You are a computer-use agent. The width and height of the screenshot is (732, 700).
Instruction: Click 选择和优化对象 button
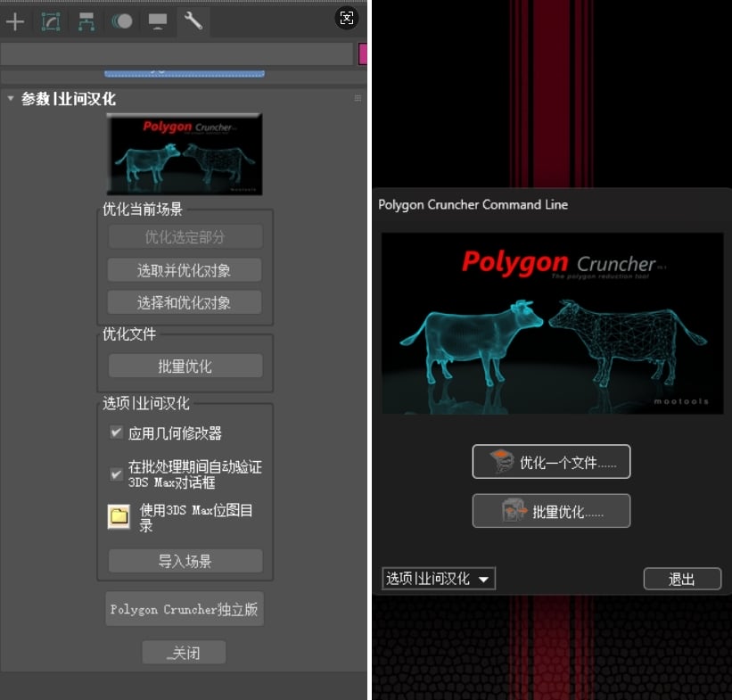click(185, 302)
